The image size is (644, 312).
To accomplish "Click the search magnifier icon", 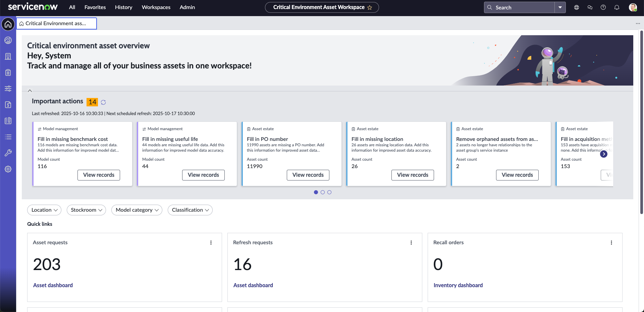I will click(x=490, y=7).
